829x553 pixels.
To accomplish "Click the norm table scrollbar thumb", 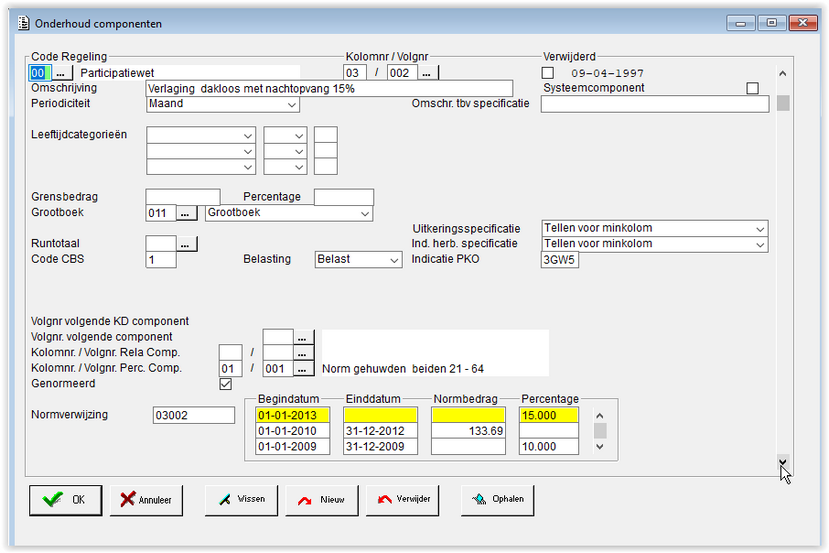I will coord(600,431).
